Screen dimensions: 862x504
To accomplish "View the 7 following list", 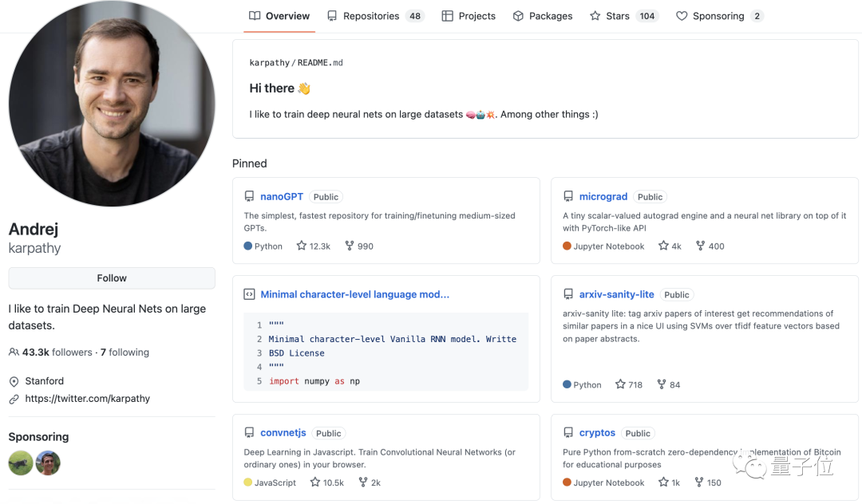I will point(125,352).
